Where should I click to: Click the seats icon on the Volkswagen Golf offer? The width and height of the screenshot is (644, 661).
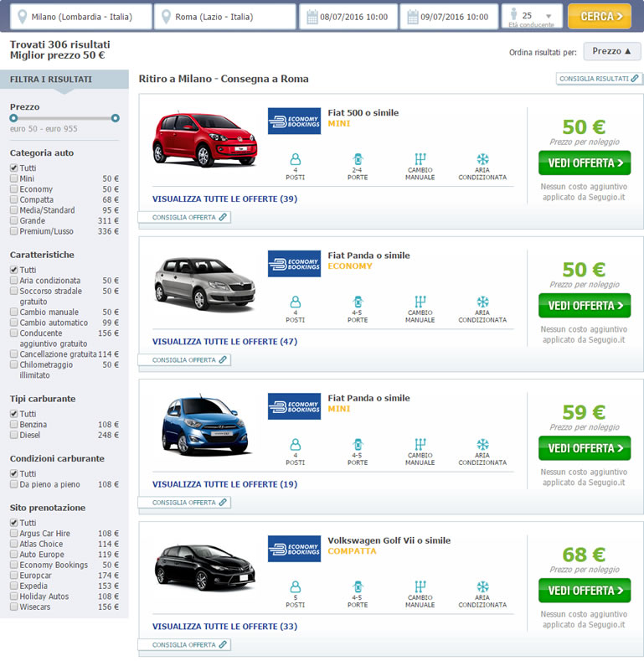pyautogui.click(x=296, y=586)
